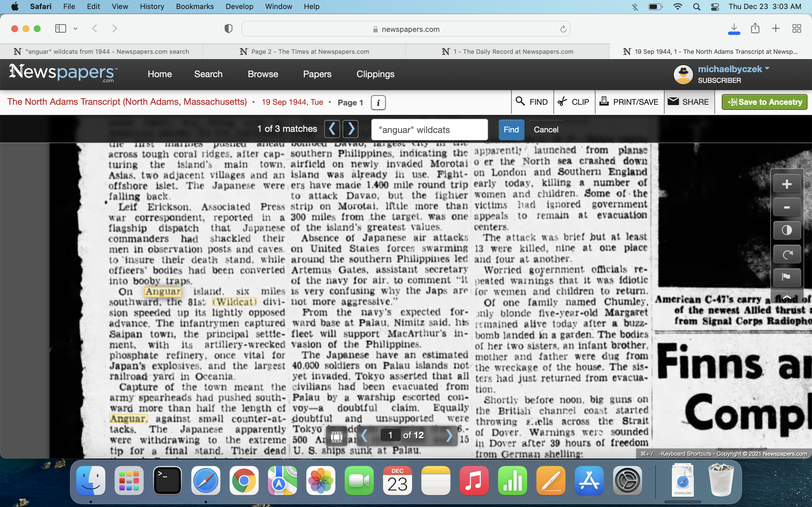This screenshot has height=507, width=812.
Task: Click the Save to Ancestry button
Action: point(764,102)
